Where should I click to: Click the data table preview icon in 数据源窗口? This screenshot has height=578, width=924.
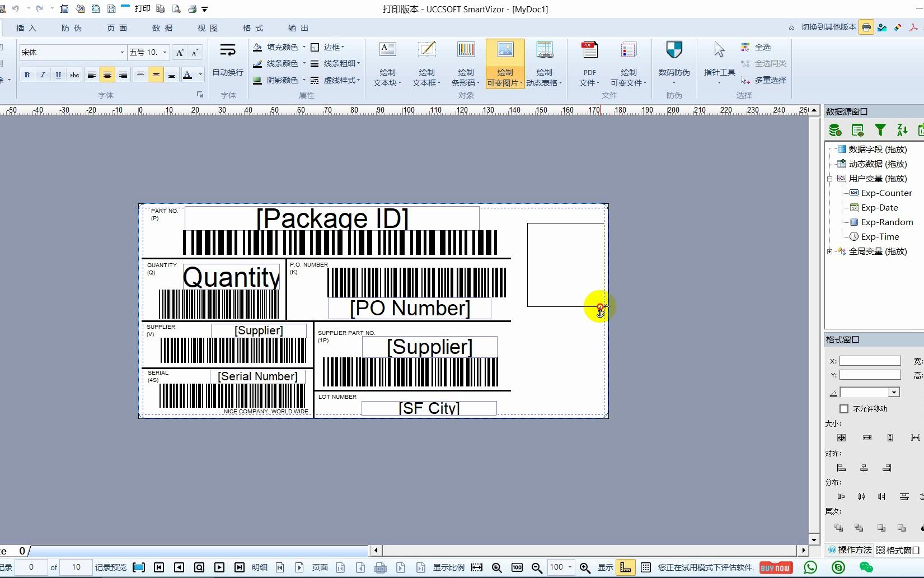(857, 130)
